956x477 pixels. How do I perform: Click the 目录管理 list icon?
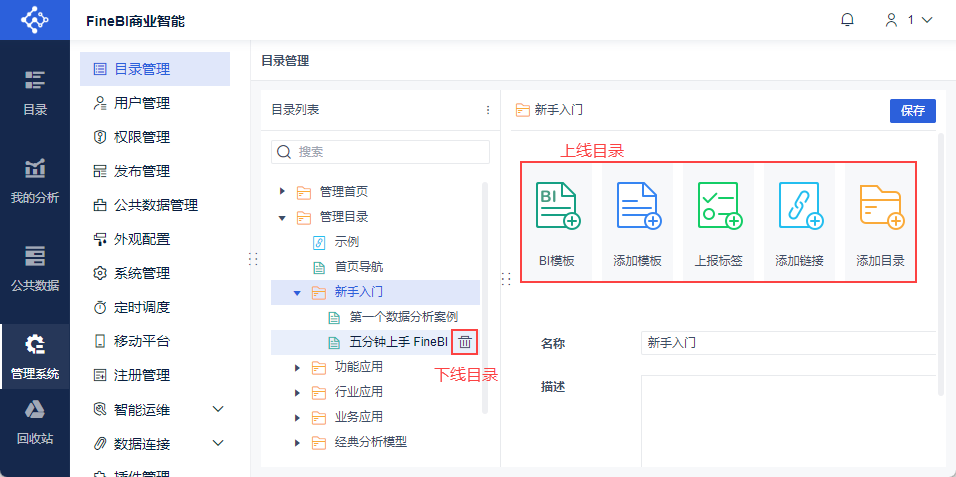click(99, 69)
